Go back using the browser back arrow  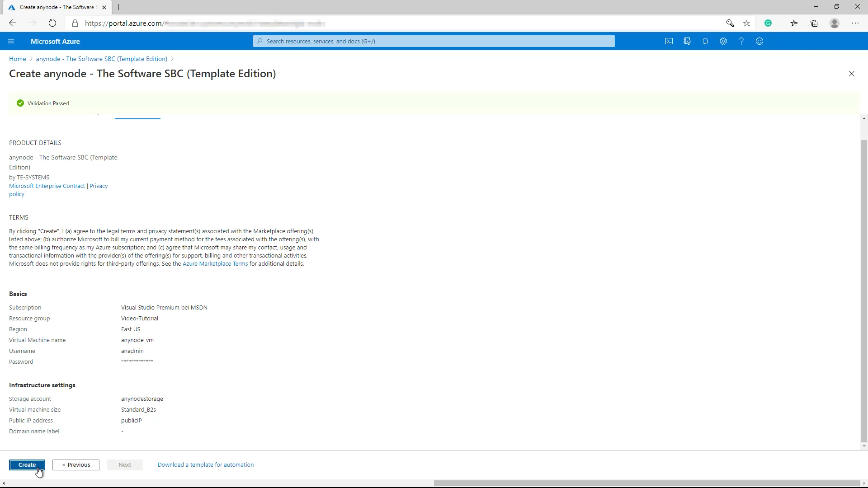tap(13, 23)
